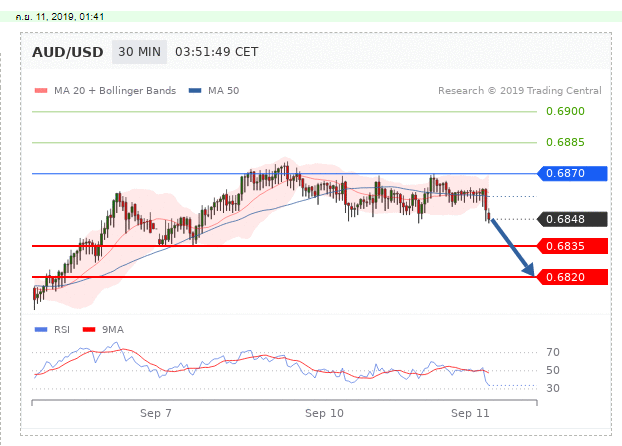Click the Sep 10 date axis label
Screen dimensions: 622x446
pos(324,413)
